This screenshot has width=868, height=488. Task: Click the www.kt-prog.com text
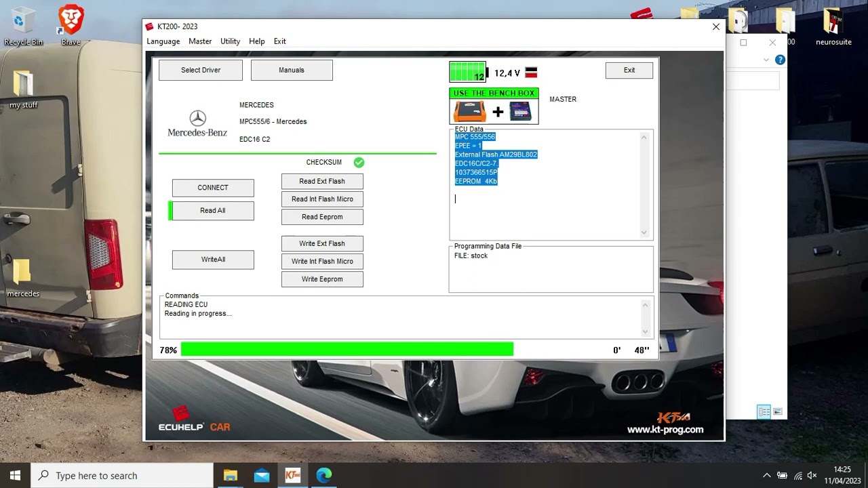click(x=665, y=430)
